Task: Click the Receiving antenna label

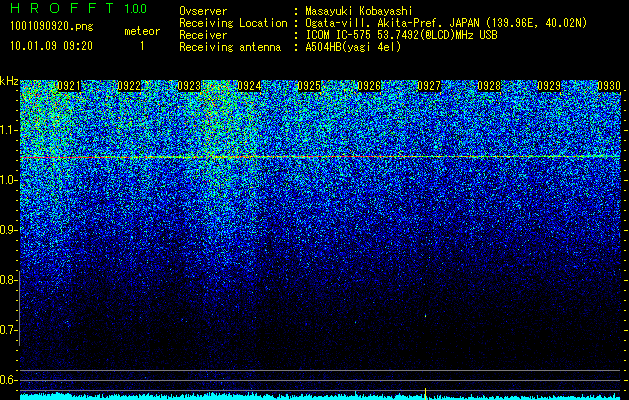Action: [230, 47]
